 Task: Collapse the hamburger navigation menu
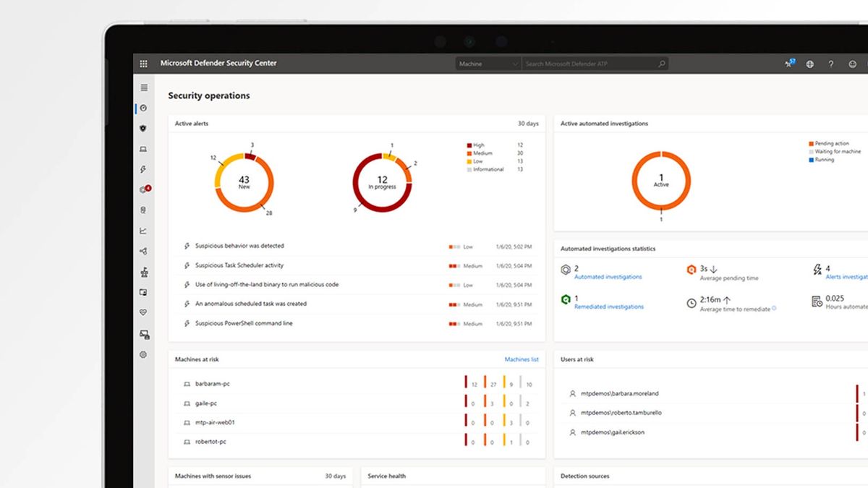[x=143, y=87]
